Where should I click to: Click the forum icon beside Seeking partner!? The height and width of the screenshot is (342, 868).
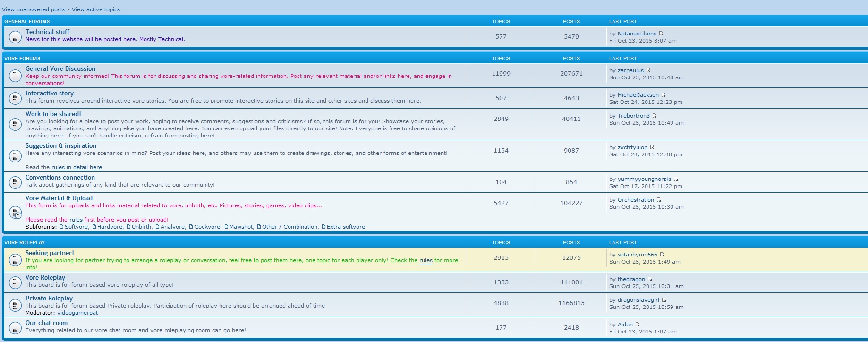pos(16,259)
